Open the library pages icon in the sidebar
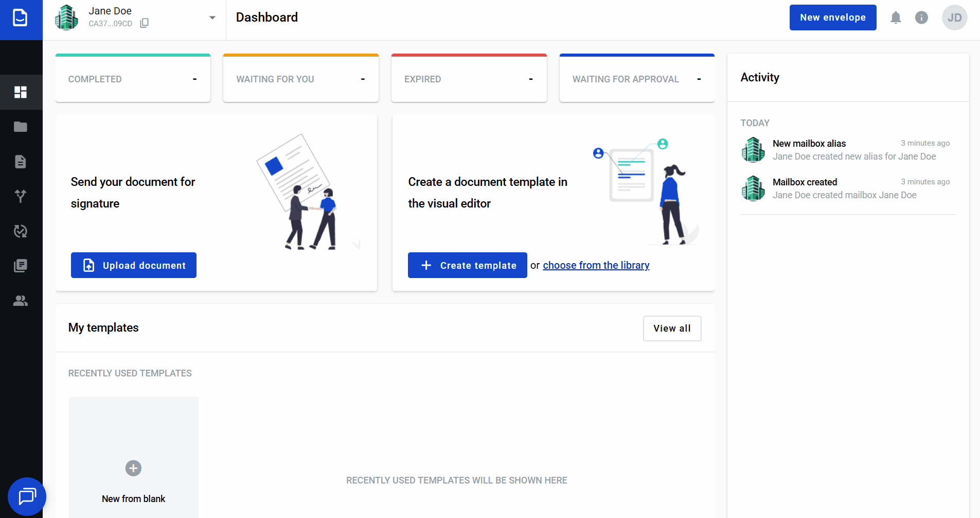This screenshot has width=980, height=518. (x=21, y=266)
